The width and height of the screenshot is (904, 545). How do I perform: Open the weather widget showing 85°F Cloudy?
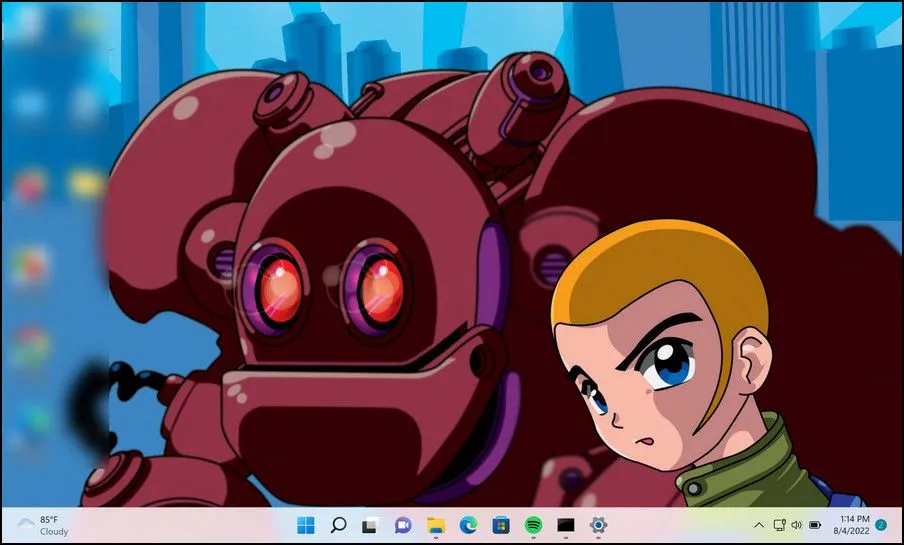coord(43,525)
